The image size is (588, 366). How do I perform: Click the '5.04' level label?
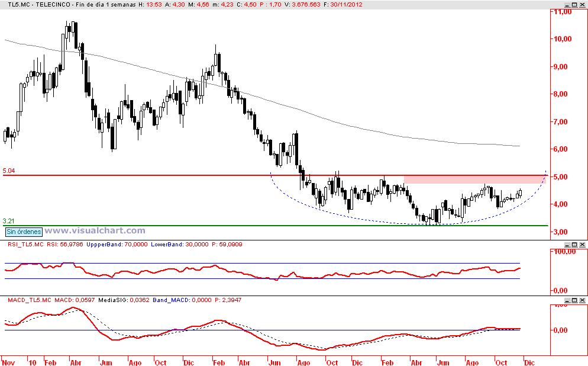(x=9, y=171)
